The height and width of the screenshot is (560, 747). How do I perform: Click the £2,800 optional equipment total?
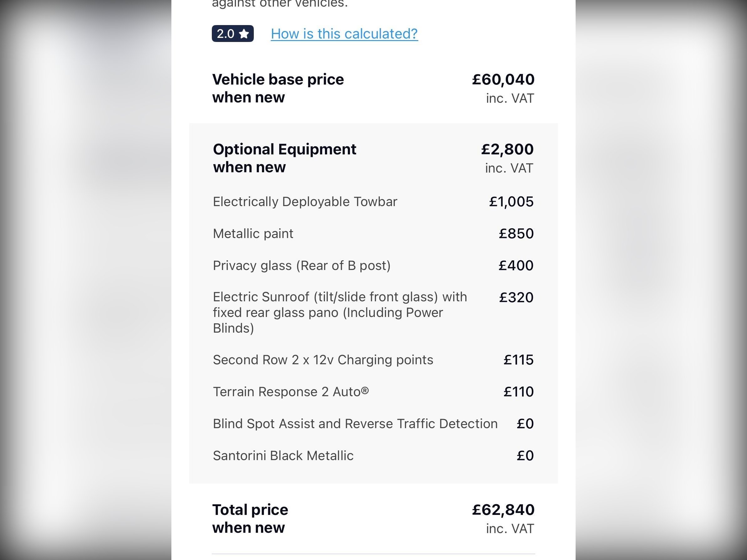tap(507, 149)
